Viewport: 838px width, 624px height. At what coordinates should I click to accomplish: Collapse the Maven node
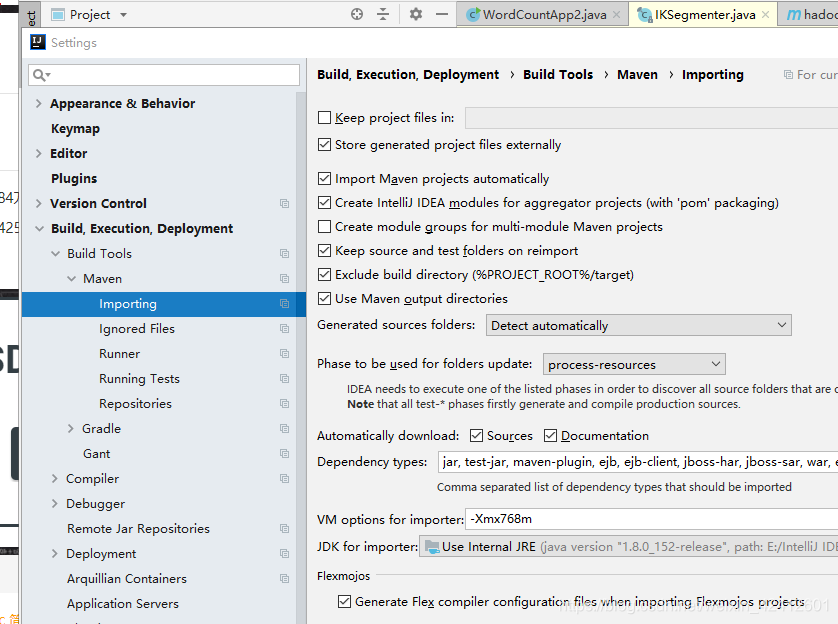[72, 279]
